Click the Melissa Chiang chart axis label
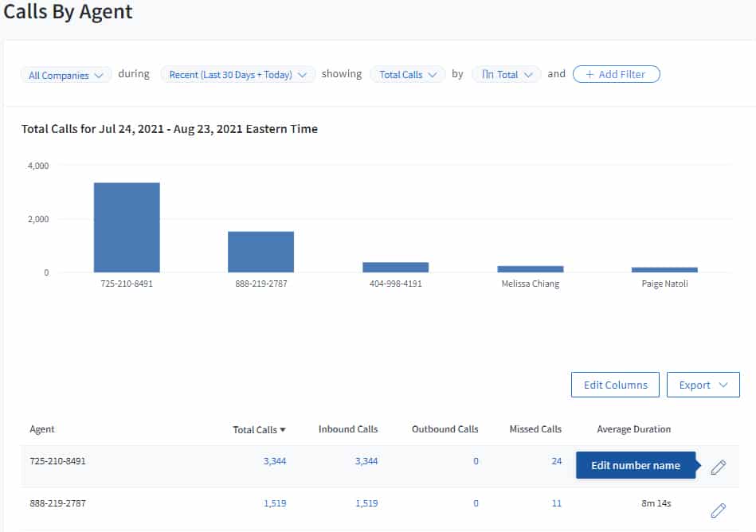The width and height of the screenshot is (756, 532). pyautogui.click(x=531, y=284)
